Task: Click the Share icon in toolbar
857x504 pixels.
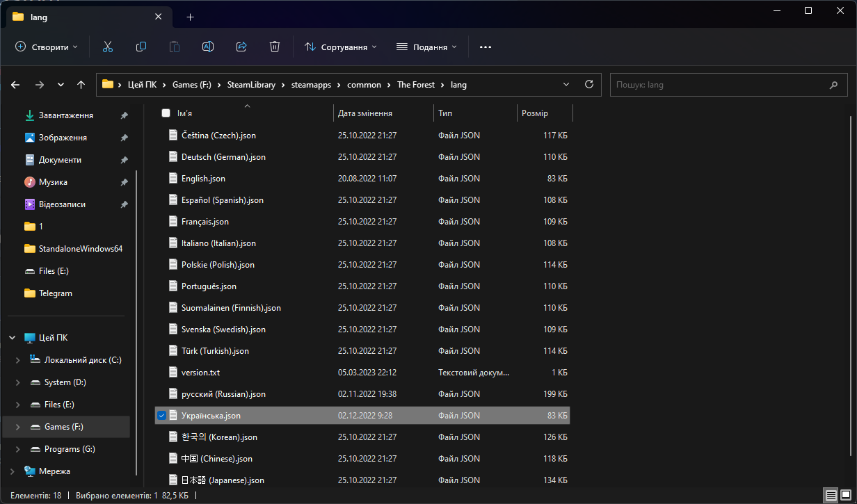Action: click(x=241, y=47)
